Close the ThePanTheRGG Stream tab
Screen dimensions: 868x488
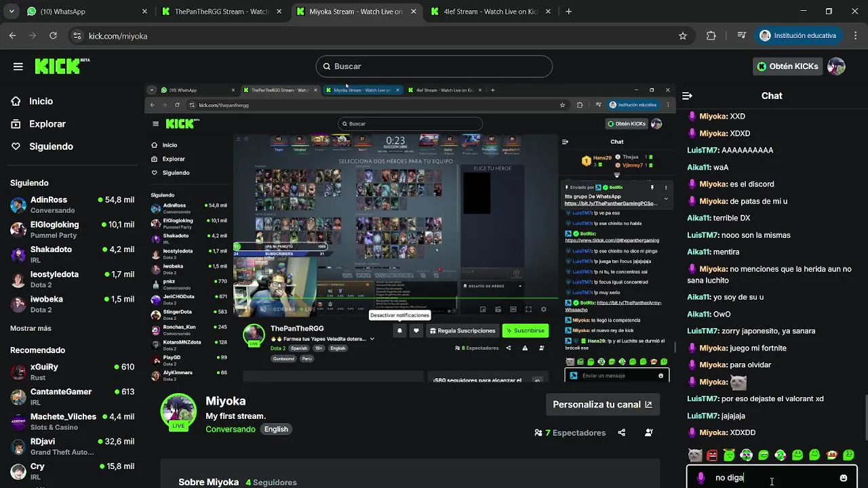click(x=279, y=12)
